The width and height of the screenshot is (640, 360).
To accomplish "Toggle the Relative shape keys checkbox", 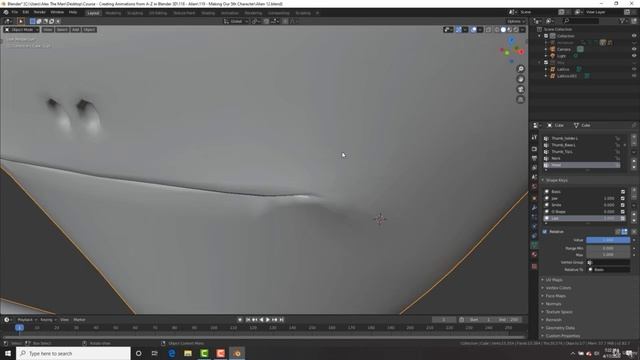I will (545, 231).
